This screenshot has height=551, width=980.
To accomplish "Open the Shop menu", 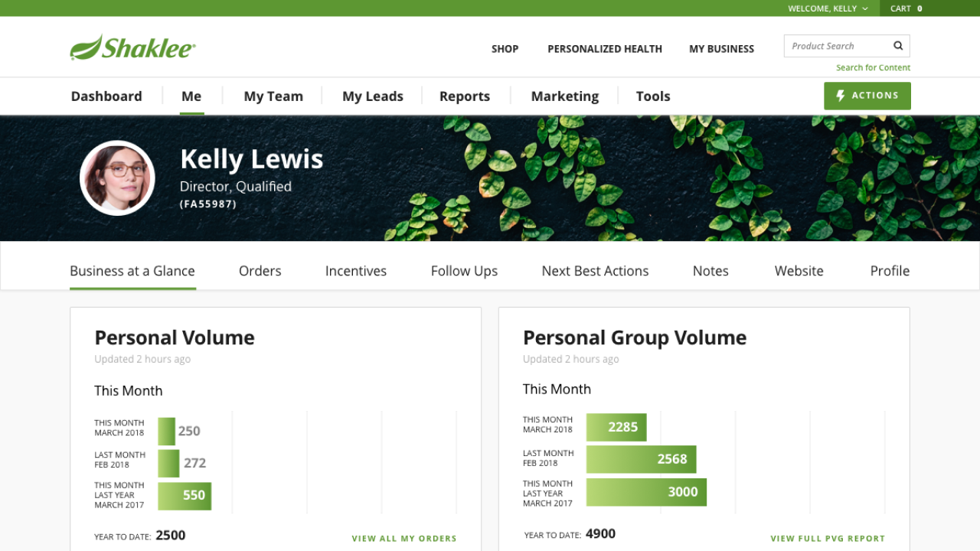I will tap(505, 48).
